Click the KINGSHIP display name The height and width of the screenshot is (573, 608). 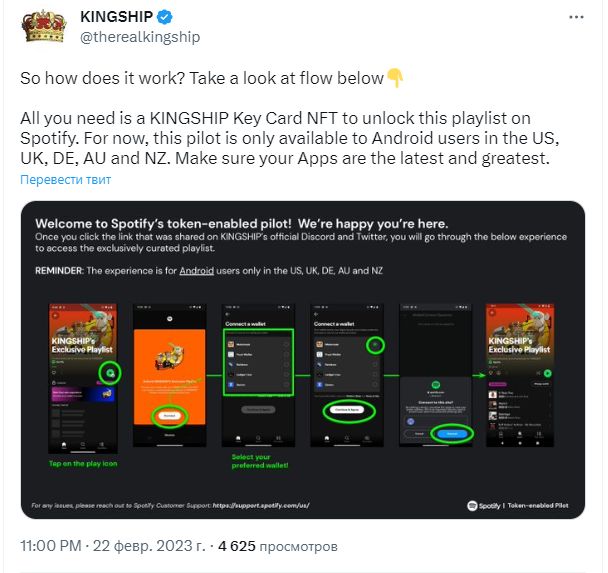tap(116, 17)
